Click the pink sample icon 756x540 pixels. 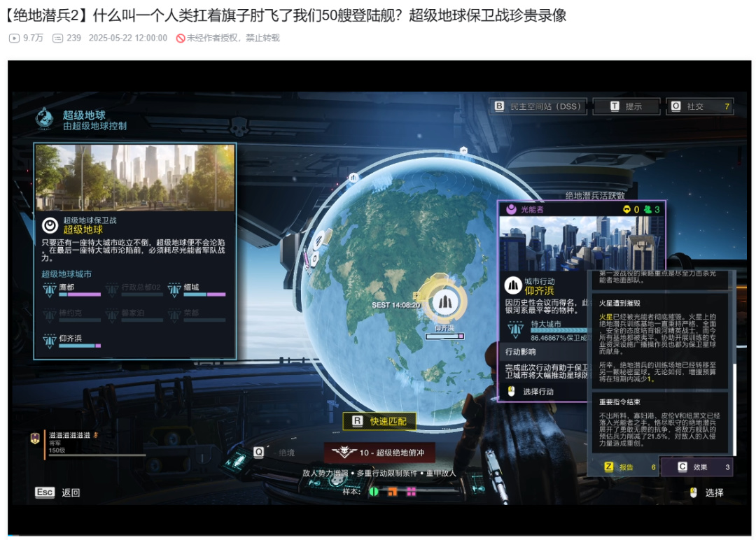[x=412, y=492]
